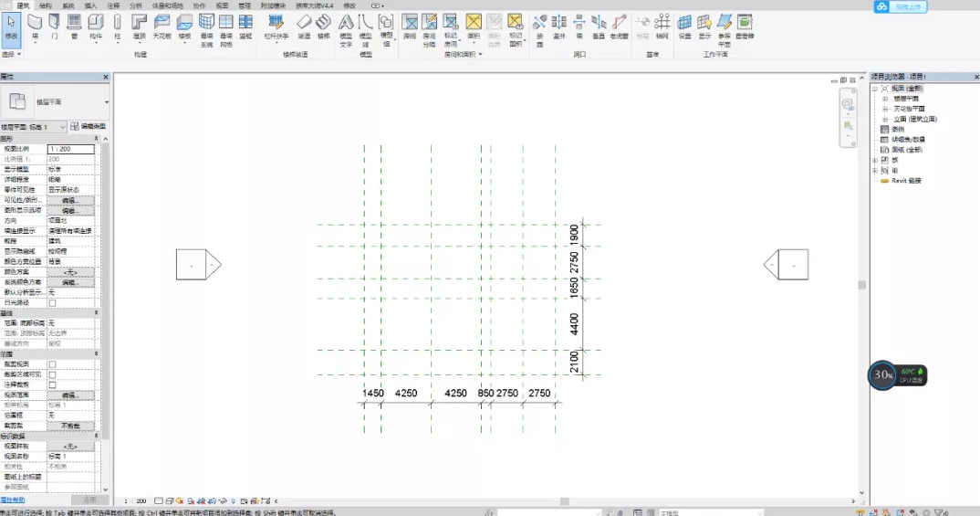Click the Show work plane (显示) icon

705,28
